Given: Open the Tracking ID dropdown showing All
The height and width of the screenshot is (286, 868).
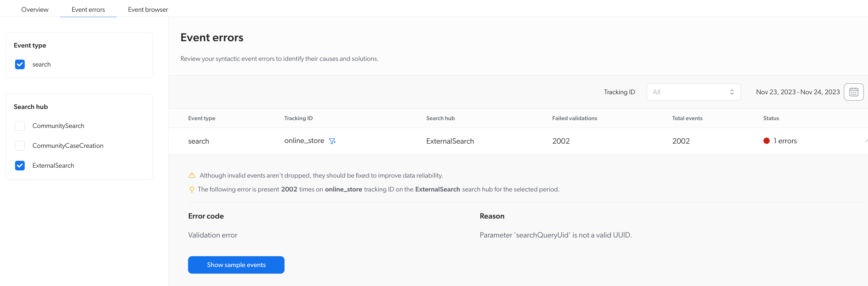Looking at the screenshot, I should click(693, 92).
